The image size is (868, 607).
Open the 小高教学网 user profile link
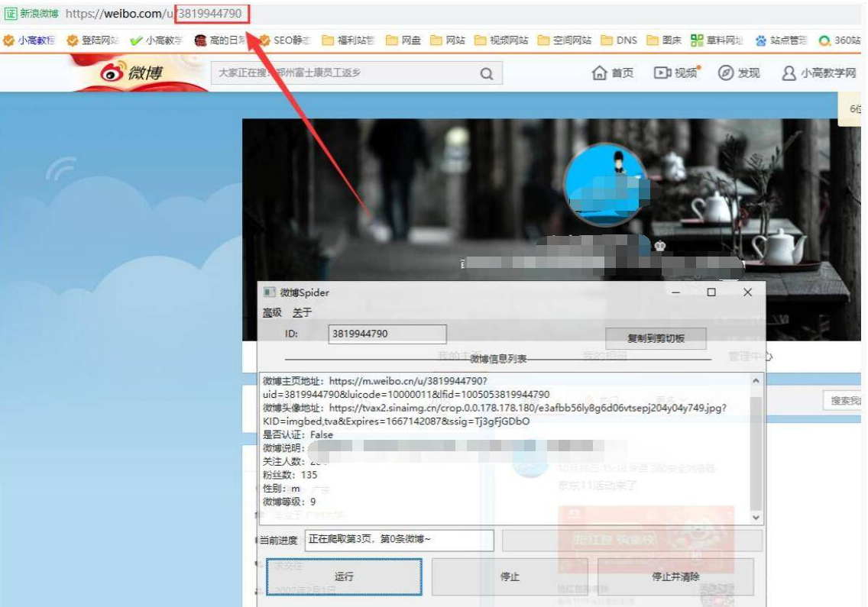[819, 73]
